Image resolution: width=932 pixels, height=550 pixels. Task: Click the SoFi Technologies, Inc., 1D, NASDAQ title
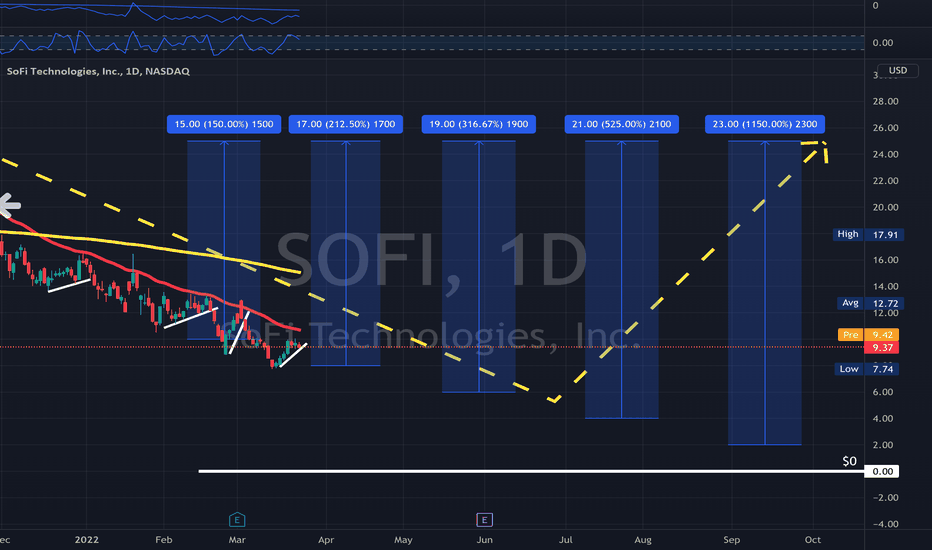[98, 71]
